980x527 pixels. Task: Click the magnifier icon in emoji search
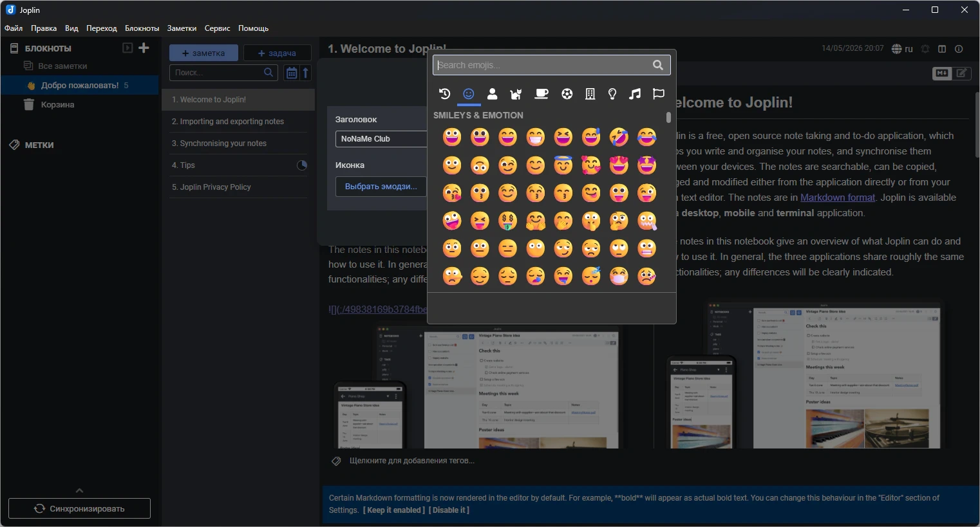[x=658, y=65]
